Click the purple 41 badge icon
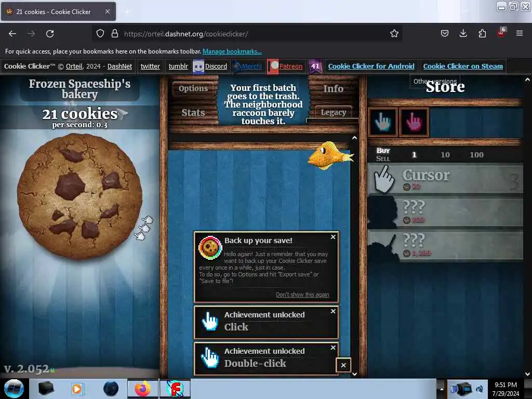The height and width of the screenshot is (399, 532). (x=315, y=66)
